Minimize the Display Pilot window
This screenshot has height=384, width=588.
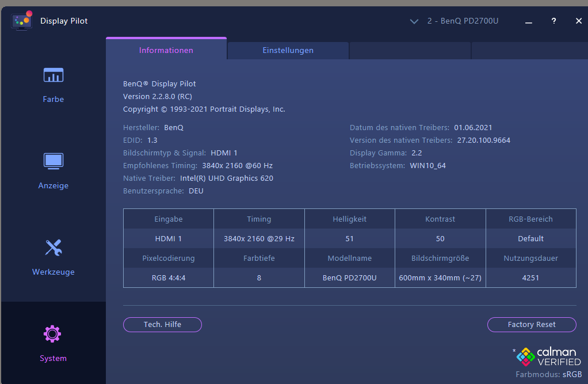[529, 22]
